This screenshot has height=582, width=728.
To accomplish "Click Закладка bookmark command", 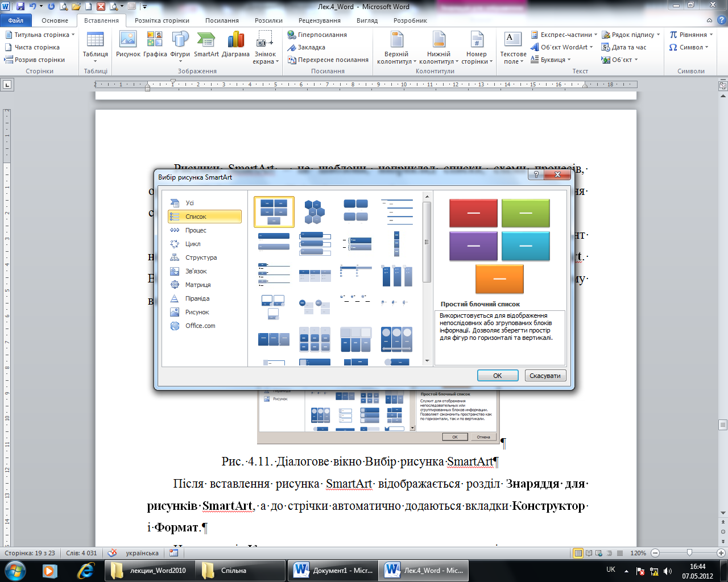I will pyautogui.click(x=307, y=47).
